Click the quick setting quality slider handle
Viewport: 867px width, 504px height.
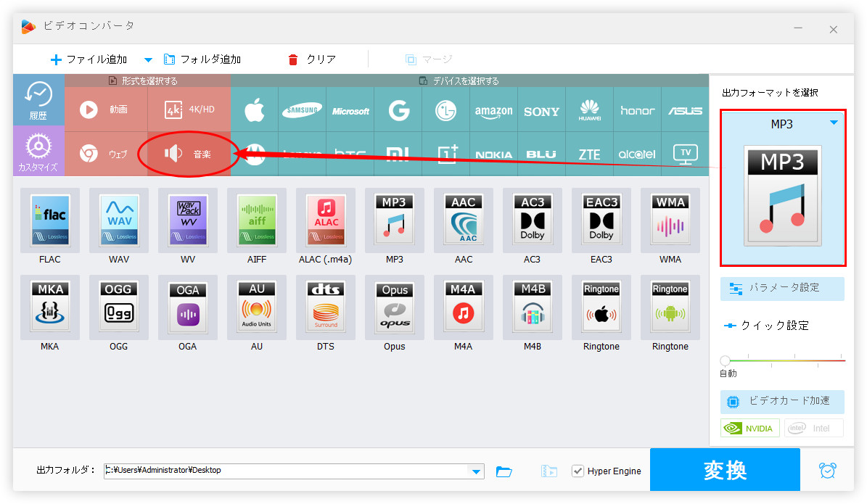726,360
